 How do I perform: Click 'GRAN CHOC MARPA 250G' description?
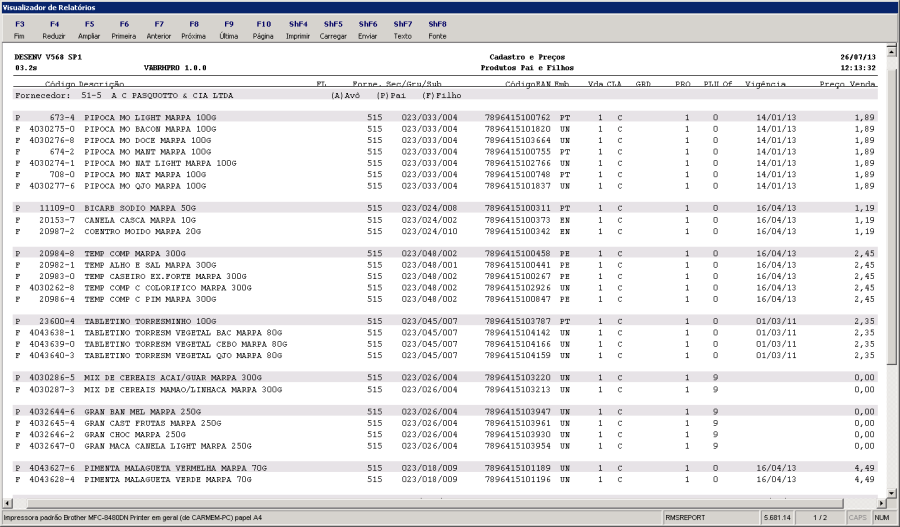click(135, 435)
